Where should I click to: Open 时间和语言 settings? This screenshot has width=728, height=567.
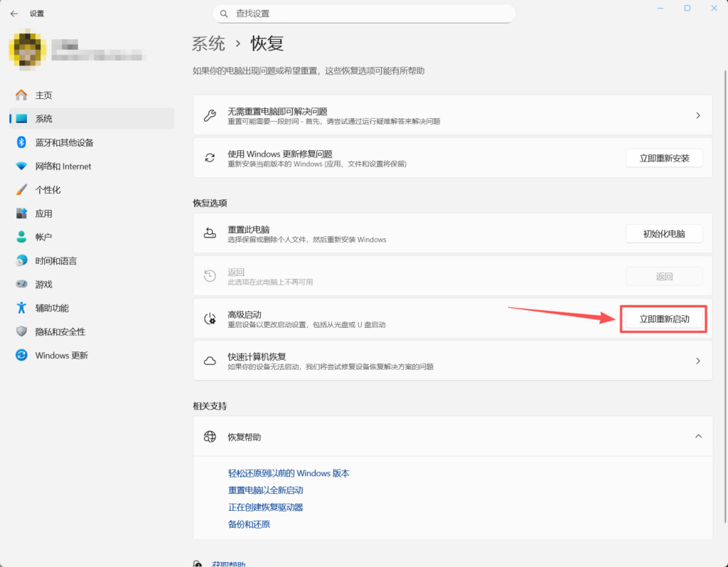55,261
